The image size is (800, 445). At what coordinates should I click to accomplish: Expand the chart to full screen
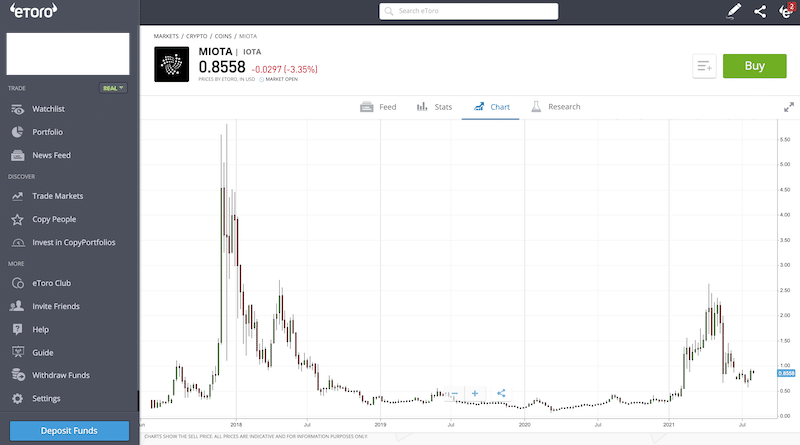[789, 107]
